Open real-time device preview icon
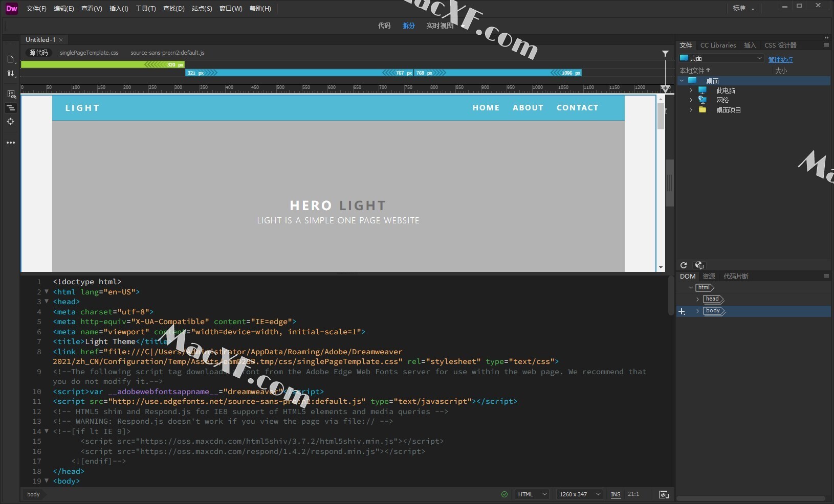Image resolution: width=834 pixels, height=504 pixels. click(x=664, y=494)
